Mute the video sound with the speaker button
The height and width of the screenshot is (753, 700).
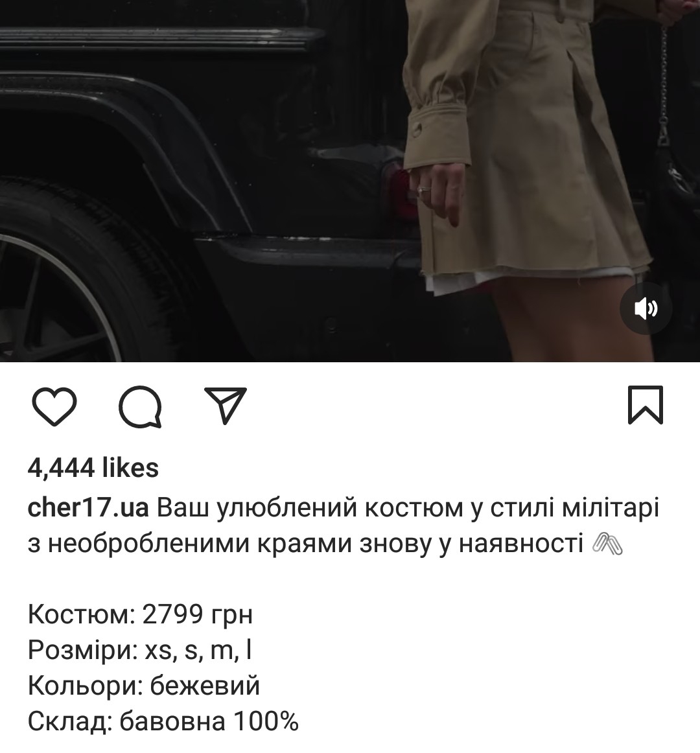click(x=645, y=308)
